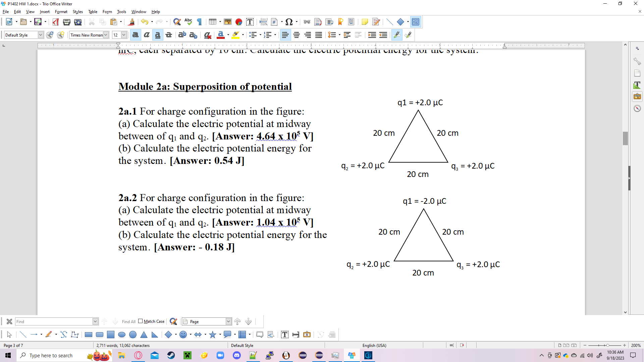This screenshot has height=362, width=644.
Task: Open the print preview
Action: (x=78, y=21)
